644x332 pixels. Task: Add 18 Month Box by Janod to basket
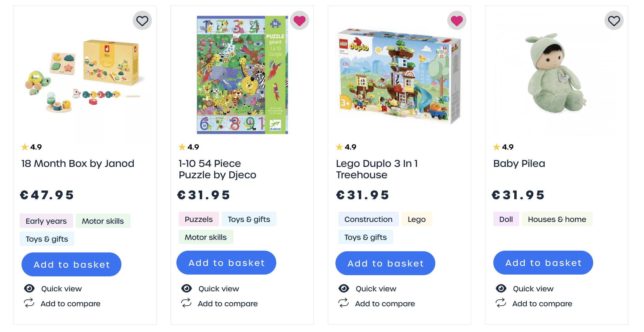pyautogui.click(x=71, y=264)
